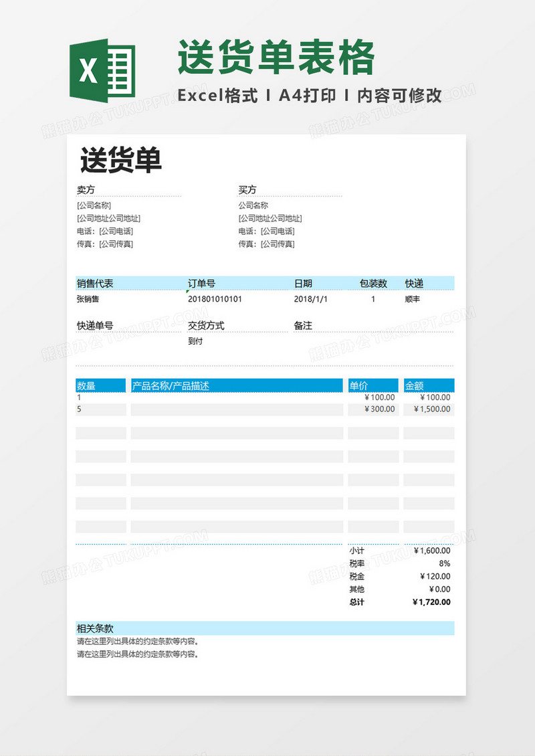Select the 快递单号 label
Screen dimensions: 535x756
pyautogui.click(x=95, y=326)
